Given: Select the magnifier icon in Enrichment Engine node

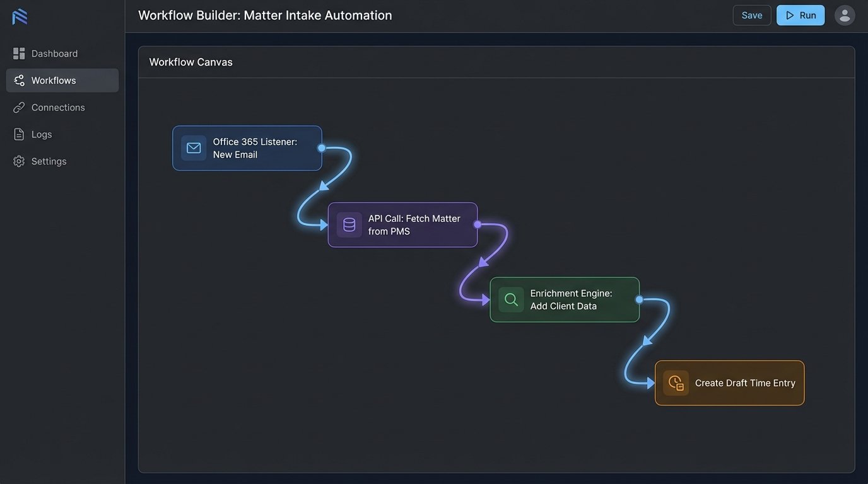Looking at the screenshot, I should point(511,299).
